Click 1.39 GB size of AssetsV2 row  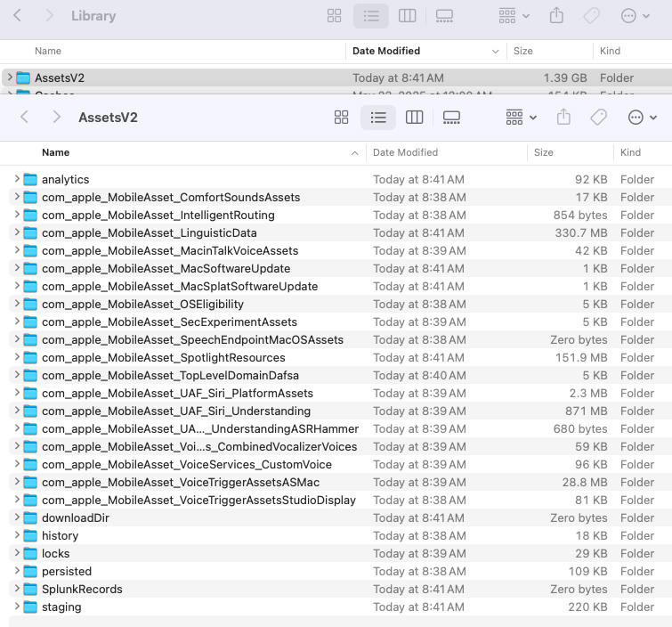565,78
